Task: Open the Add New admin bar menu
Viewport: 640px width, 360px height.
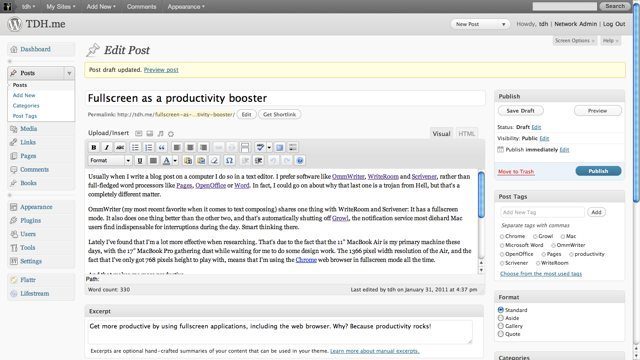Action: coord(101,7)
